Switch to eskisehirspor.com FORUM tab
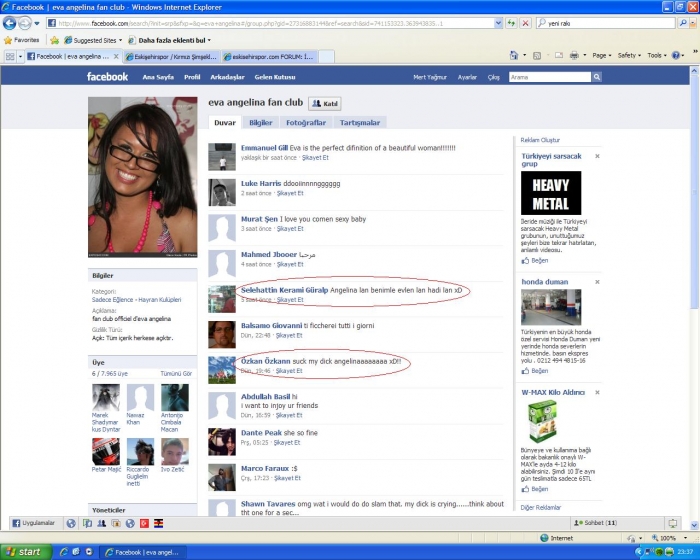The width and height of the screenshot is (700, 560). [x=268, y=57]
